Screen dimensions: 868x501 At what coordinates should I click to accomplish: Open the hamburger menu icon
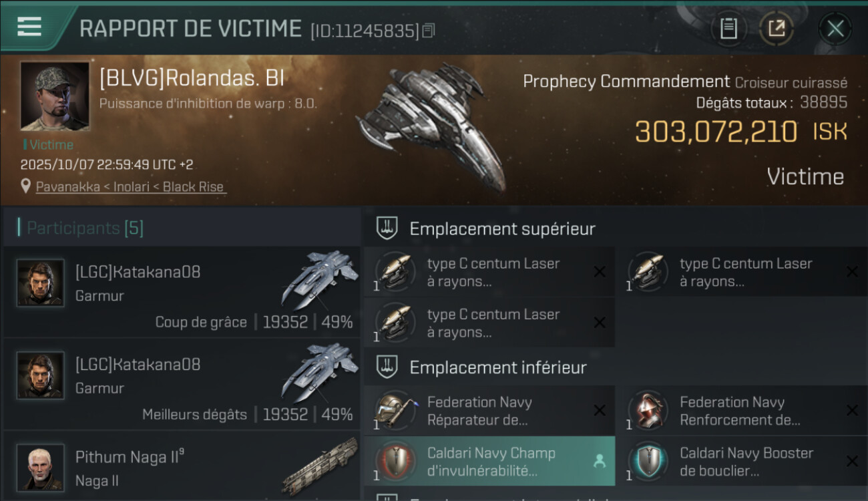point(29,27)
